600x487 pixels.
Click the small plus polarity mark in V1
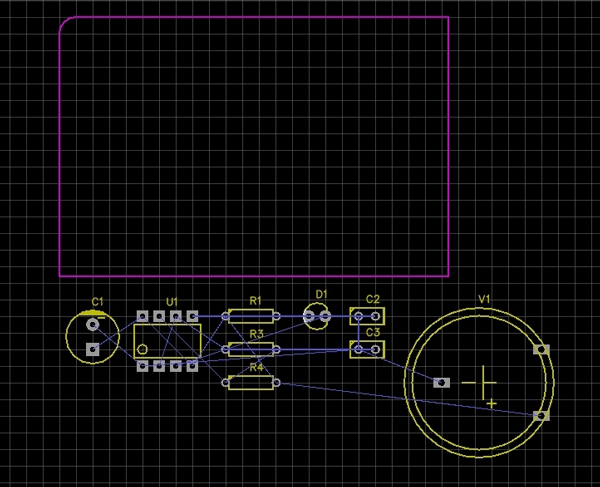(491, 402)
